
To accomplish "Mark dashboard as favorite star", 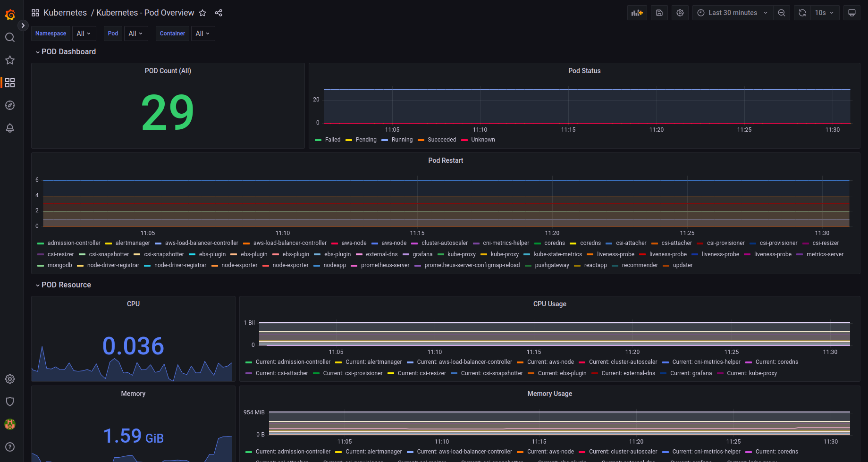I will coord(202,13).
